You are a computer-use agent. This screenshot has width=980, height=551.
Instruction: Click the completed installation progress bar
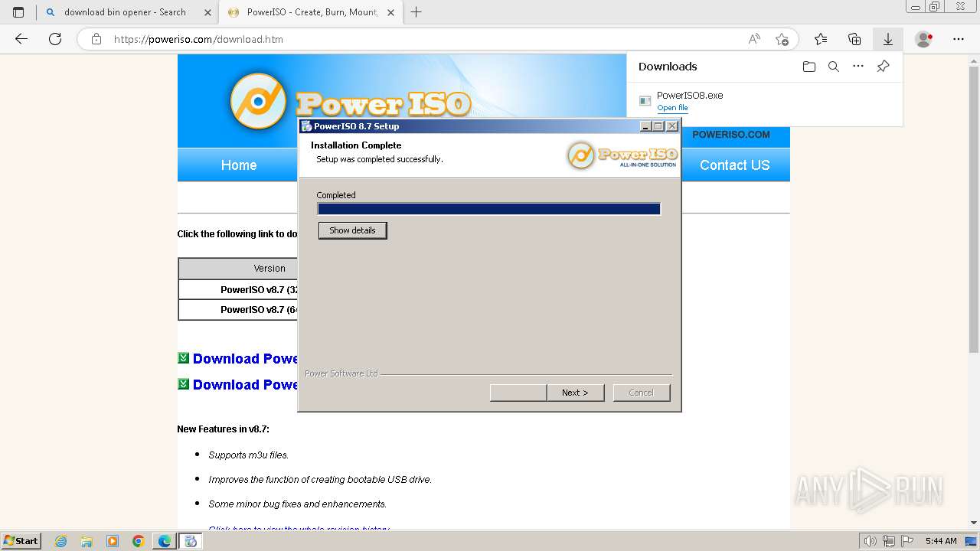coord(488,209)
